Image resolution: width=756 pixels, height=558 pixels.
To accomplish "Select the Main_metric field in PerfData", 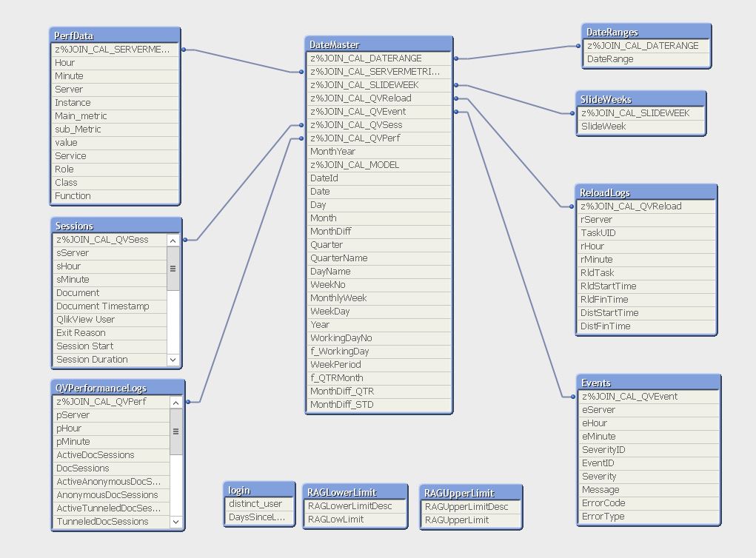I will point(115,116).
